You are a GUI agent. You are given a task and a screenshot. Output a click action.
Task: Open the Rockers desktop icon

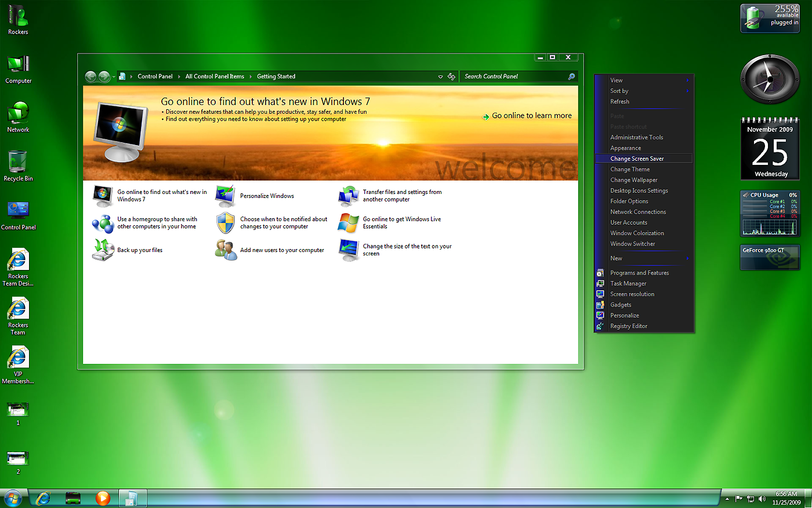click(18, 19)
